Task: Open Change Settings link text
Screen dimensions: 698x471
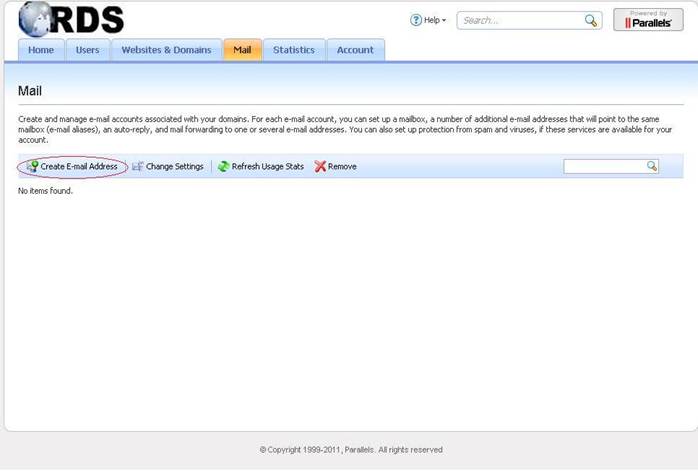Action: click(x=174, y=166)
